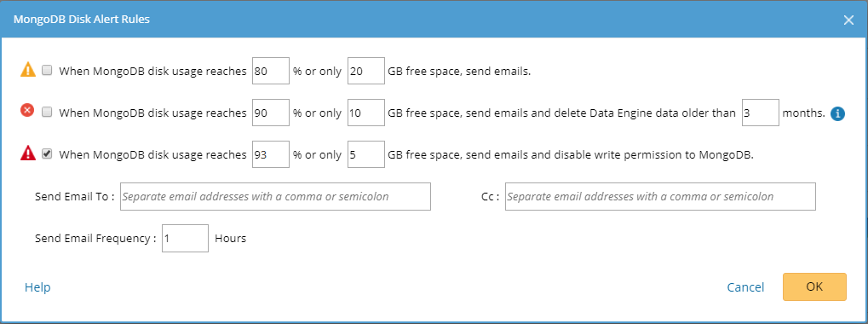Click the 10 GB free space field
Viewport: 868px width, 324px height.
[366, 113]
